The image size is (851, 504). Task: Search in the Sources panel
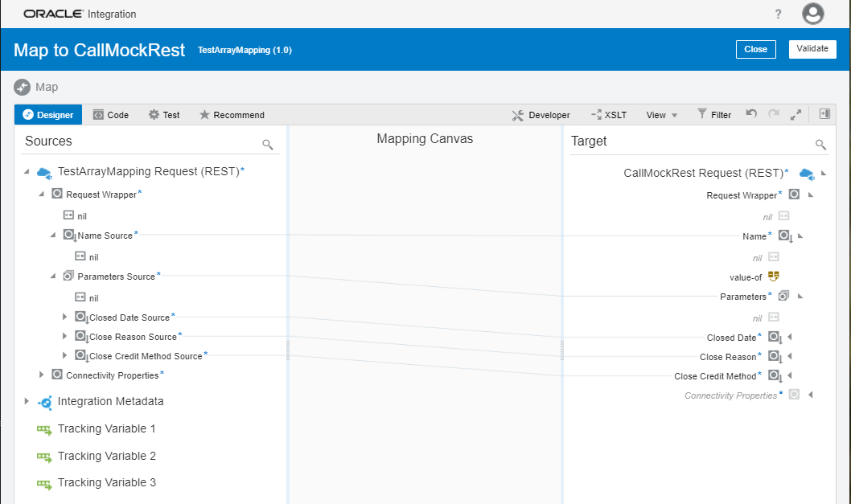click(x=268, y=145)
